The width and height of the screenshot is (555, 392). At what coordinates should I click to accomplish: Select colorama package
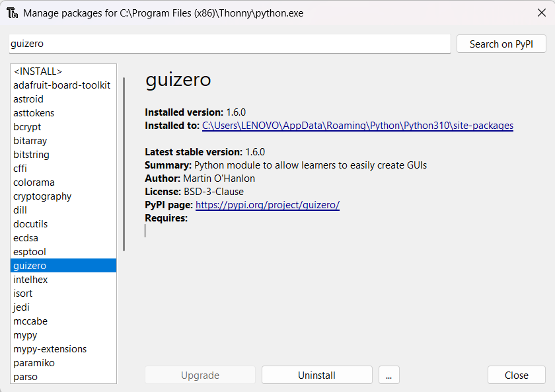click(63, 182)
